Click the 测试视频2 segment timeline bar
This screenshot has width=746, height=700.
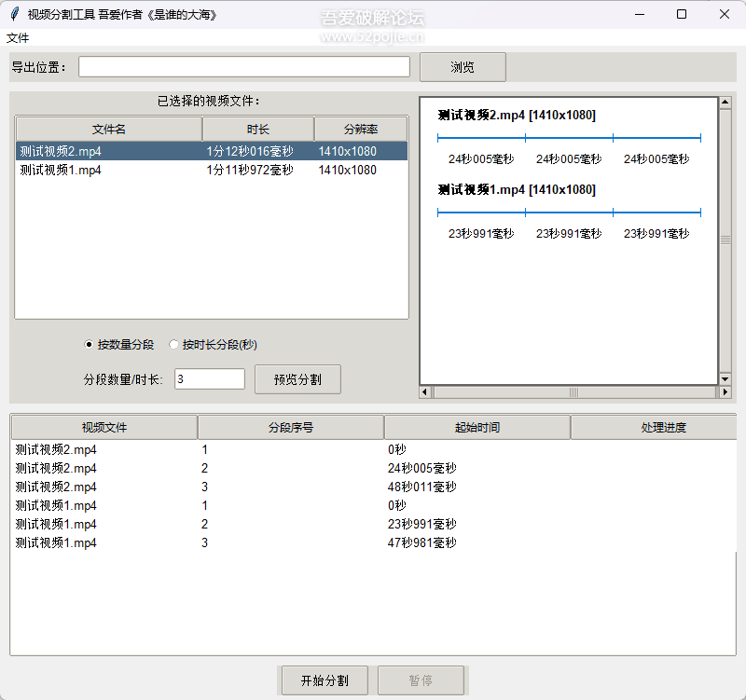(x=569, y=138)
